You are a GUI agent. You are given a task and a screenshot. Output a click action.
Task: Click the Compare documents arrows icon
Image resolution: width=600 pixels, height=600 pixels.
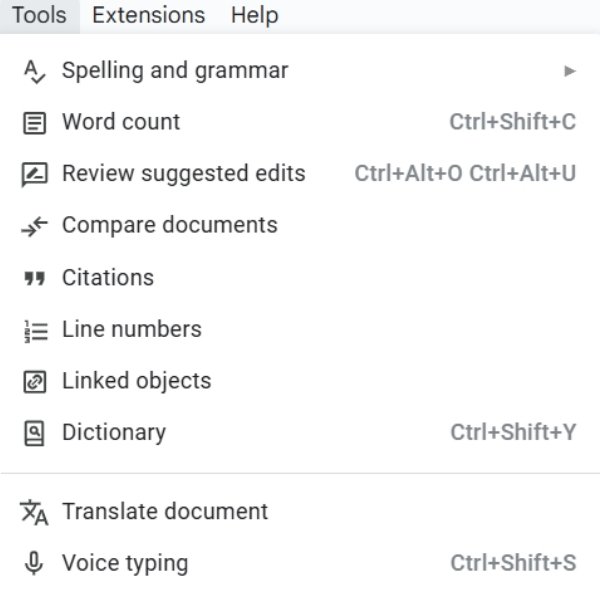(x=34, y=226)
